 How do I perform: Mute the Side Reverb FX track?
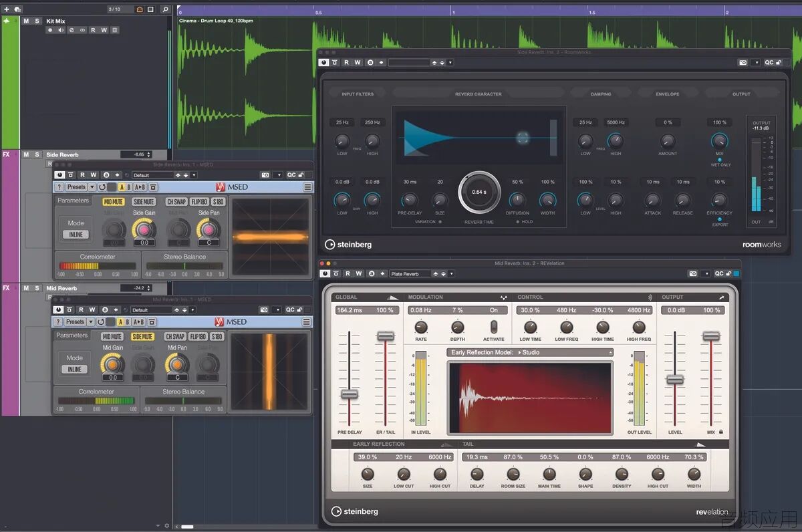coord(26,154)
